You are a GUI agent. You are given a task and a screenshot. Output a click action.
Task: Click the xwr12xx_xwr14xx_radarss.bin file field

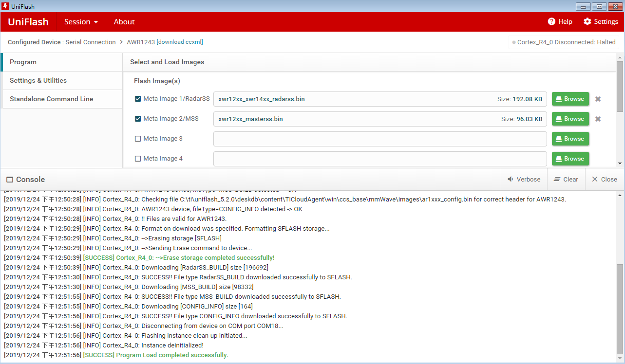(380, 99)
